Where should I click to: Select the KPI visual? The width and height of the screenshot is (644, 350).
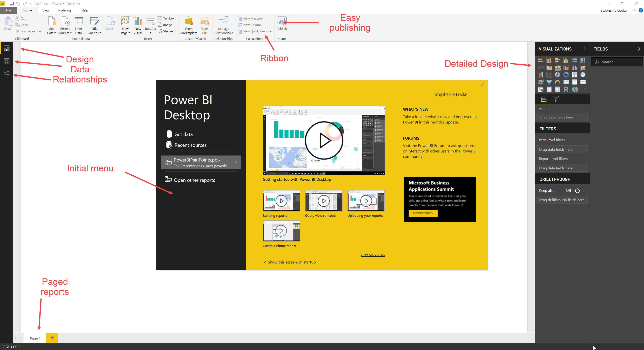pos(583,82)
